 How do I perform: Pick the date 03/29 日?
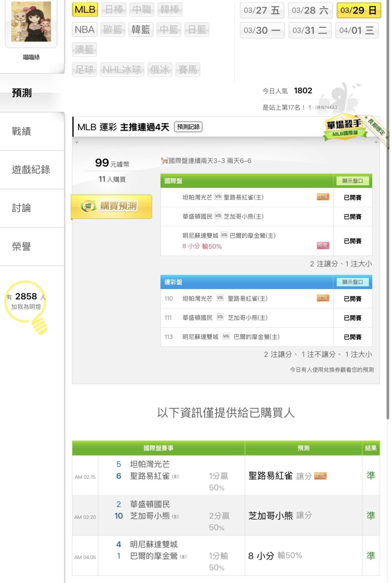tap(358, 11)
